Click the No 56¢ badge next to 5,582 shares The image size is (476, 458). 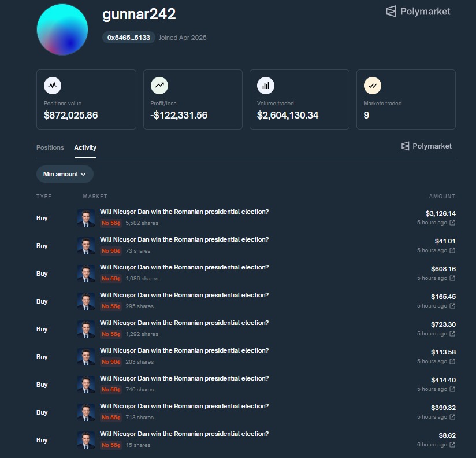coord(111,223)
